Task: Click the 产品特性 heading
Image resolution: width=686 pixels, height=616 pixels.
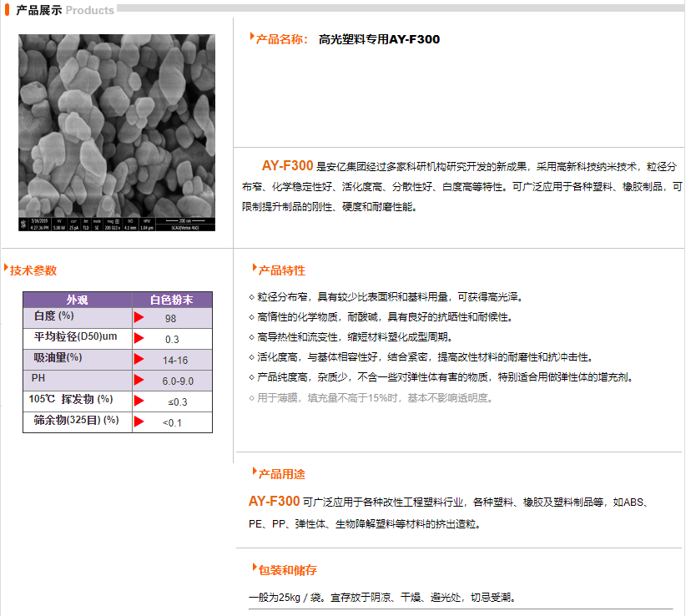Action: coord(282,270)
